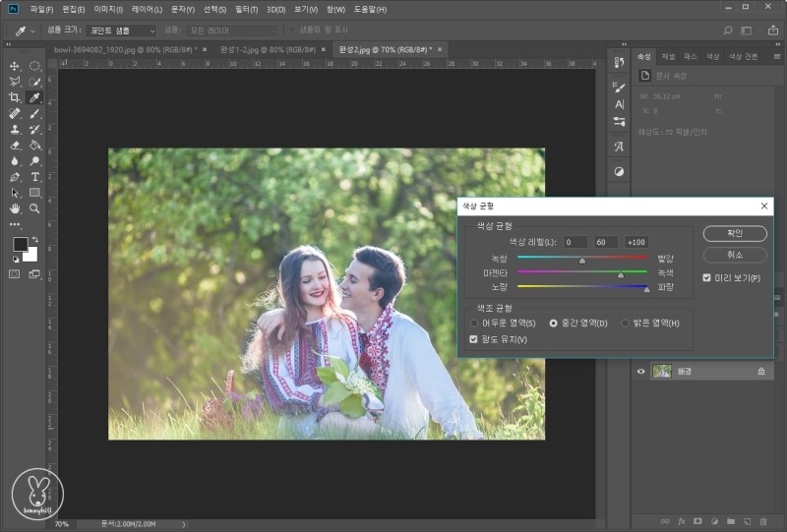
Task: Switch to the 완성1-2.jpg document tab
Action: 266,48
